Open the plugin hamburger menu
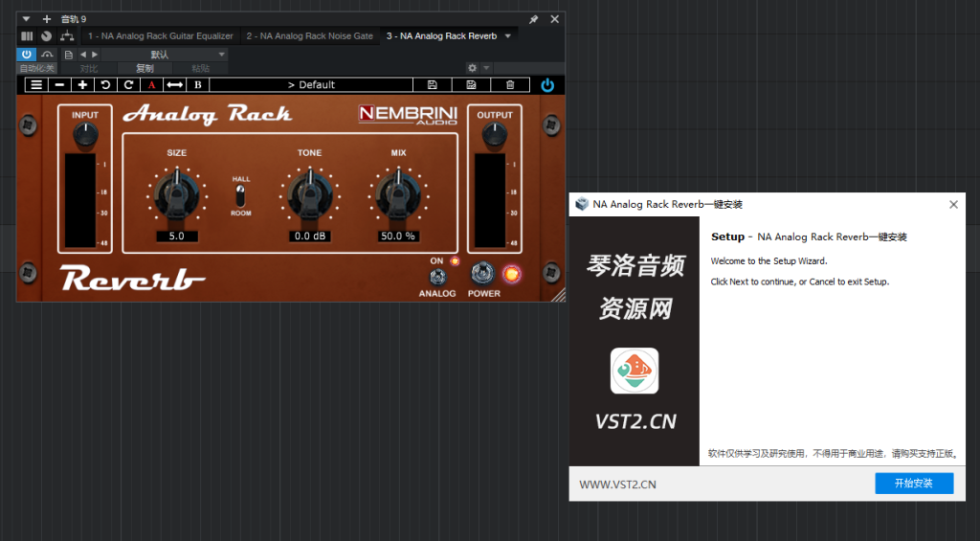This screenshot has height=541, width=980. (x=36, y=85)
